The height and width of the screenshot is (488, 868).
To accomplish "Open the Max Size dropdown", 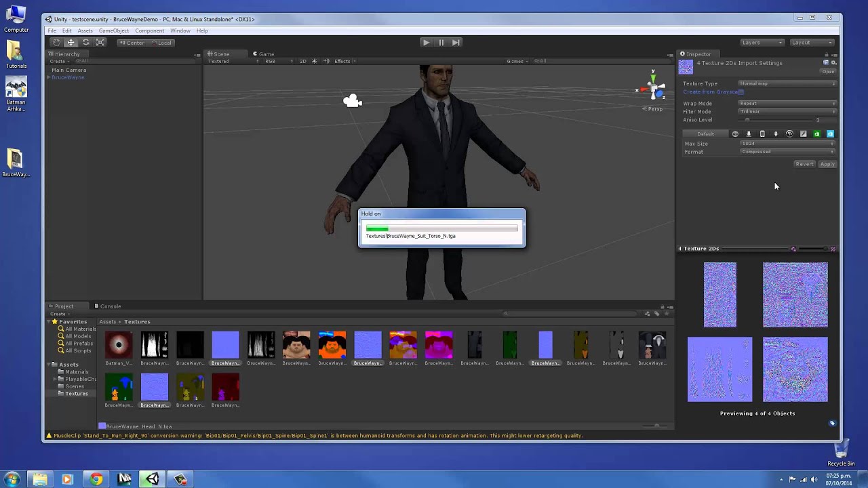I will point(788,144).
